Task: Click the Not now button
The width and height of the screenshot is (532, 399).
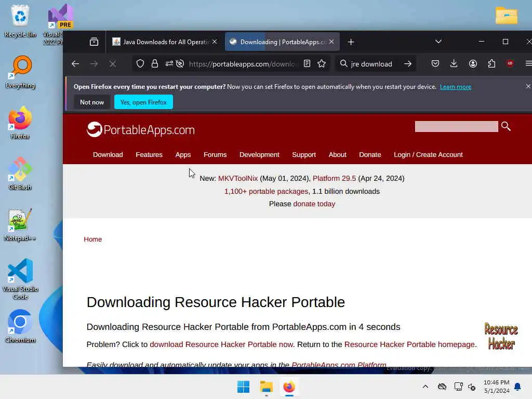Action: tap(92, 102)
